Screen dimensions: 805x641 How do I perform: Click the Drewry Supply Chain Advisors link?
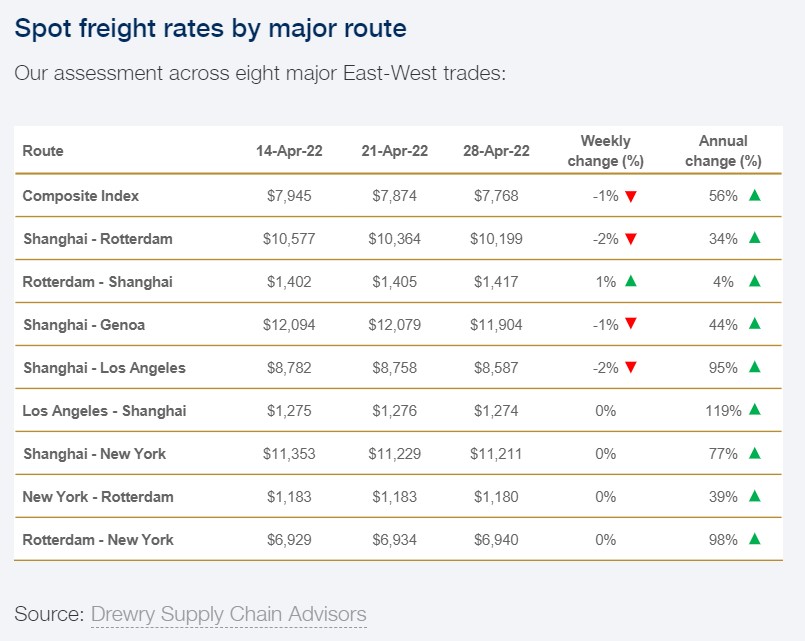[228, 614]
